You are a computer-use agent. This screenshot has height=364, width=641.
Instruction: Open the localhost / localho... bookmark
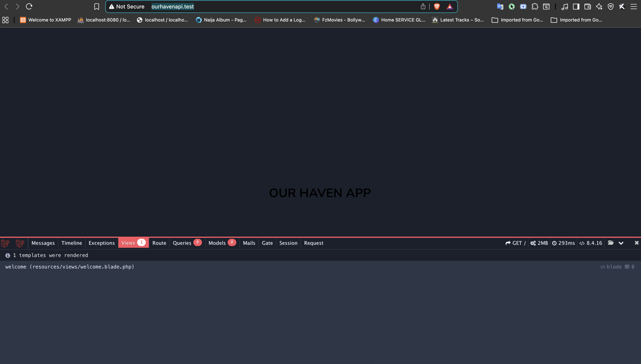click(162, 20)
